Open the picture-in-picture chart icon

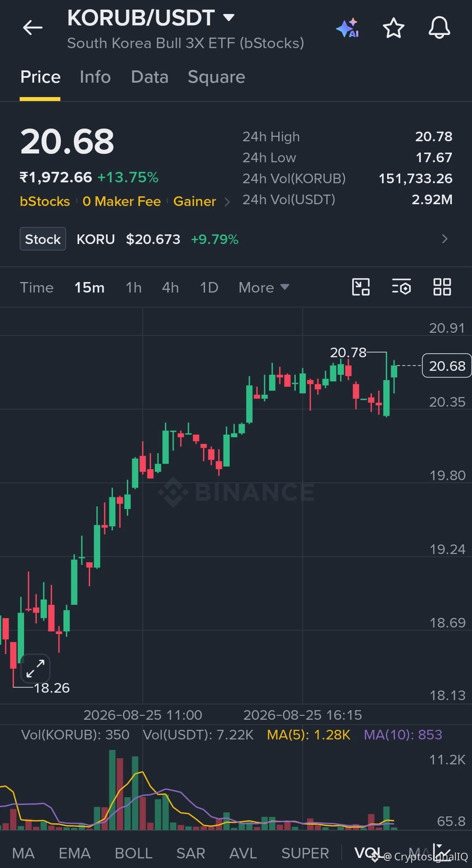tap(361, 287)
